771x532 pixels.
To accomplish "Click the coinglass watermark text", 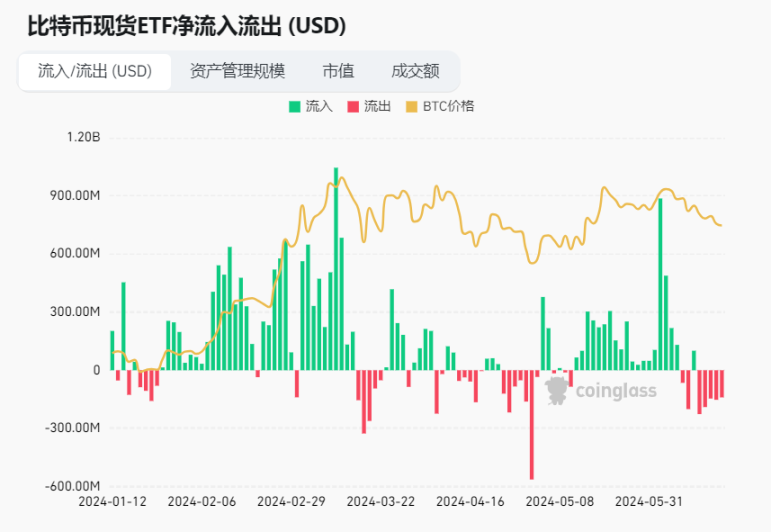I will point(616,391).
